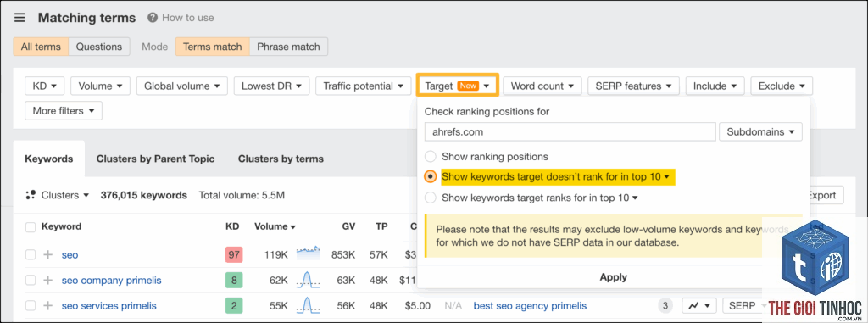Viewport: 868px width, 323px height.
Task: Open the KD filter dropdown
Action: (45, 86)
